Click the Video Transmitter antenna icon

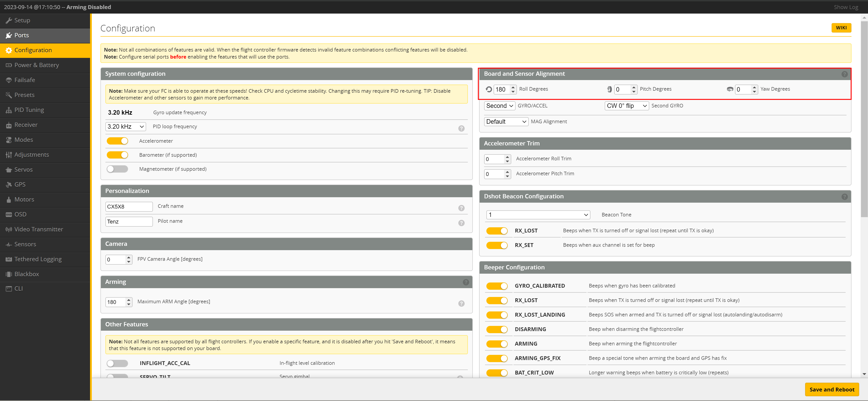click(9, 230)
